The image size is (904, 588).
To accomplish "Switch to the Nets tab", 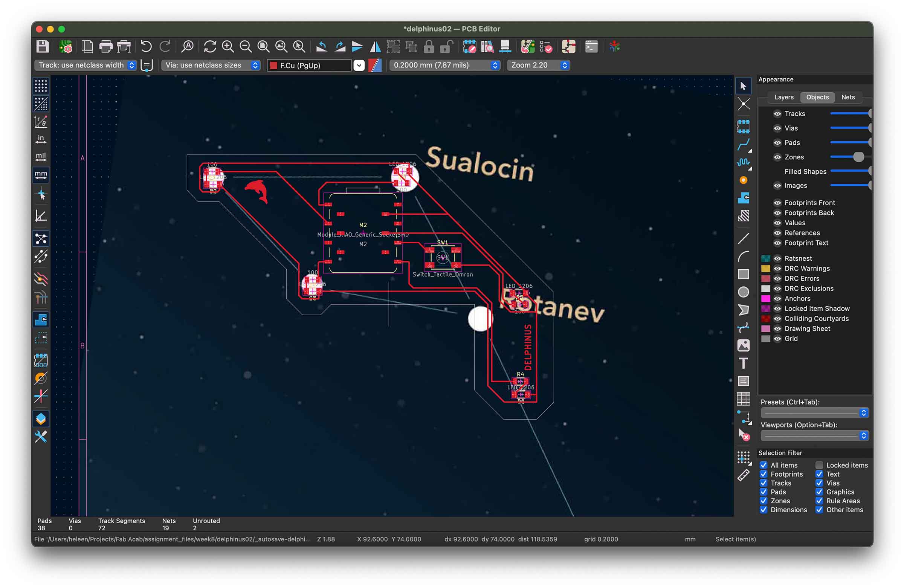I will pyautogui.click(x=847, y=97).
